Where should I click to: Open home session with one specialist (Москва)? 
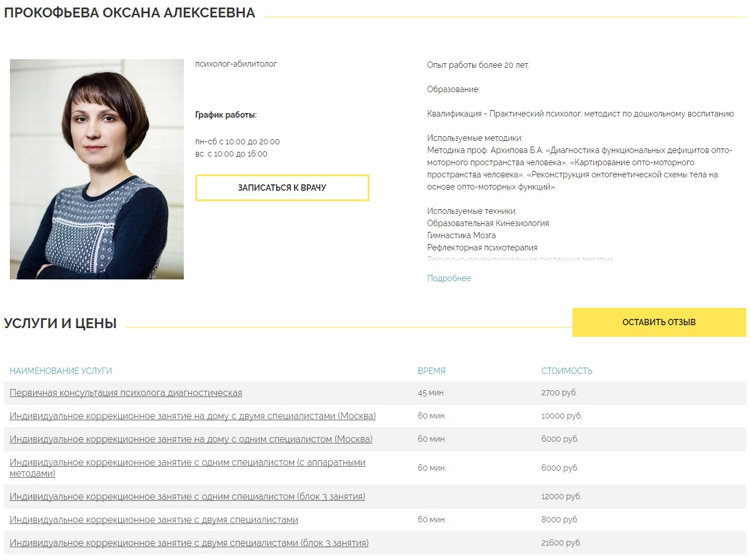191,439
